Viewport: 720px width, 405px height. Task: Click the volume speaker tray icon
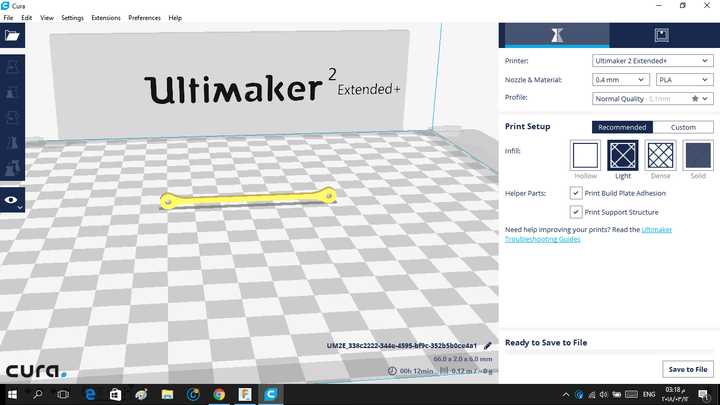603,395
